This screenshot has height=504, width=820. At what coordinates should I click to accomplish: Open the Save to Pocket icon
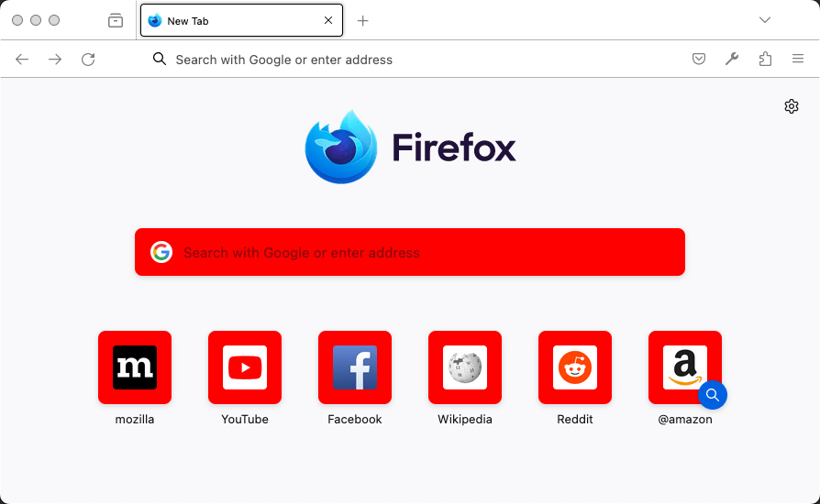tap(699, 60)
